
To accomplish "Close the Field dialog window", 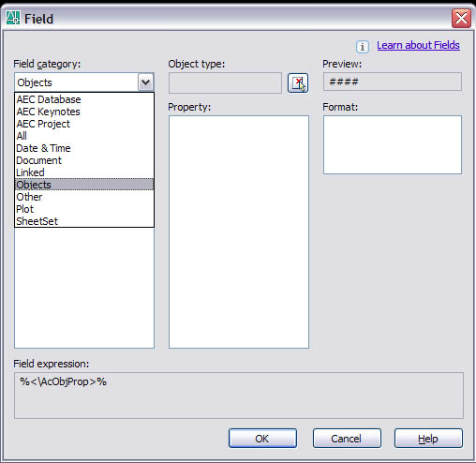I will coord(461,19).
